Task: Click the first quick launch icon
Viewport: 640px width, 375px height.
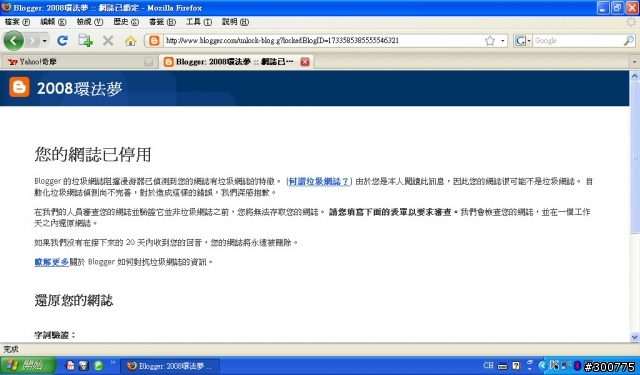Action: point(70,365)
